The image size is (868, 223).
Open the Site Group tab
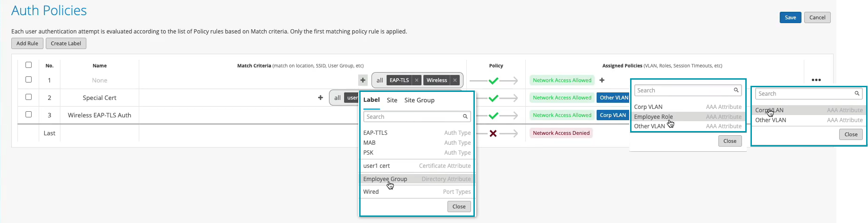pos(419,100)
